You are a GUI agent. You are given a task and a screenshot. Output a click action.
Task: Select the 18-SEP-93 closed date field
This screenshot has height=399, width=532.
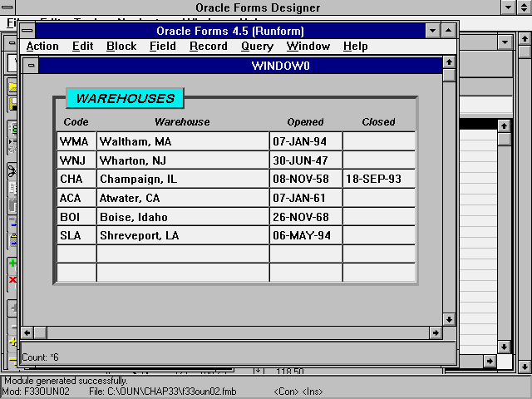(379, 179)
